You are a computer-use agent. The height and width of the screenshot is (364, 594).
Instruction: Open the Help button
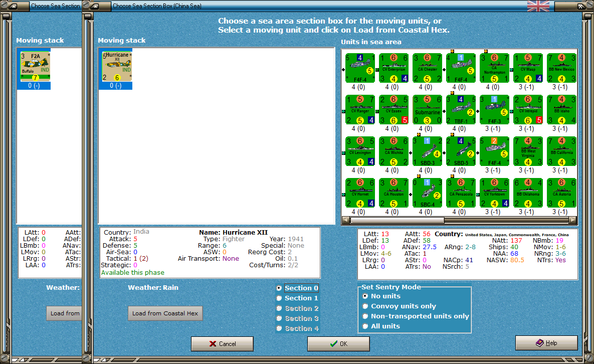coord(547,343)
